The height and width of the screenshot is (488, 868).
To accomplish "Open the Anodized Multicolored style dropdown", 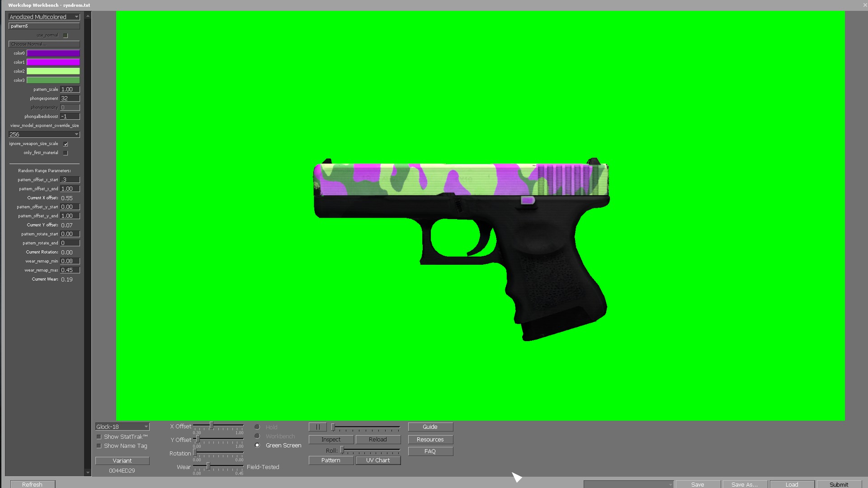I will click(44, 17).
